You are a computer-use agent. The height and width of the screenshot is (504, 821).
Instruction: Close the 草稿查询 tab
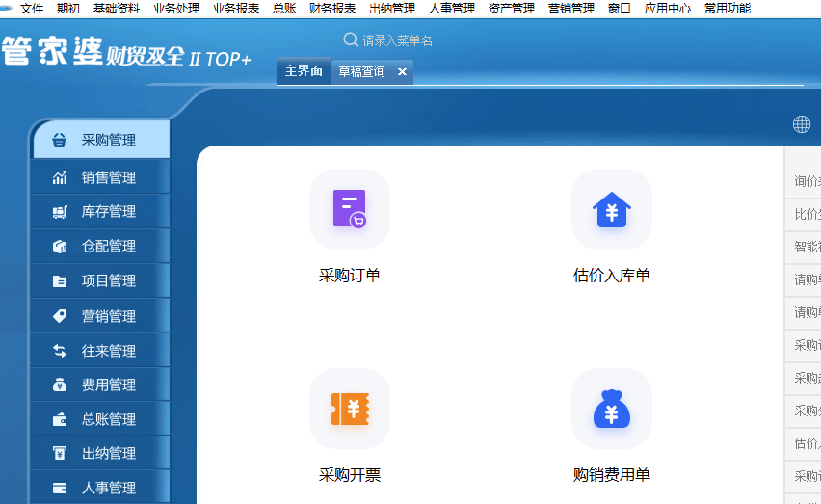click(x=403, y=72)
